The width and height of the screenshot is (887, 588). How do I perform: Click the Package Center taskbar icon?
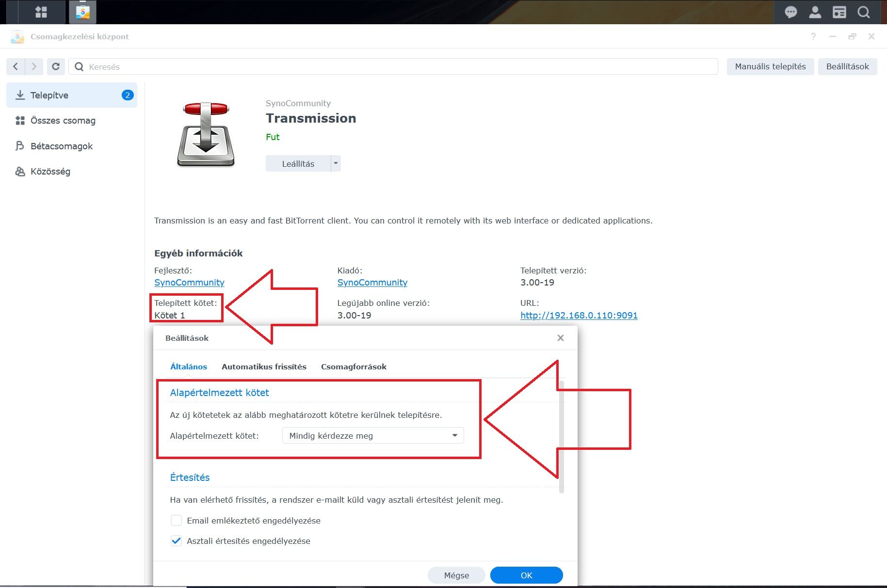(x=83, y=12)
